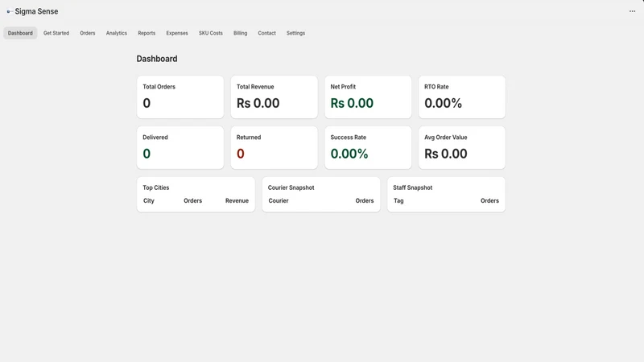
Task: Click Orders column header in Staff Snapshot
Action: [x=489, y=200]
